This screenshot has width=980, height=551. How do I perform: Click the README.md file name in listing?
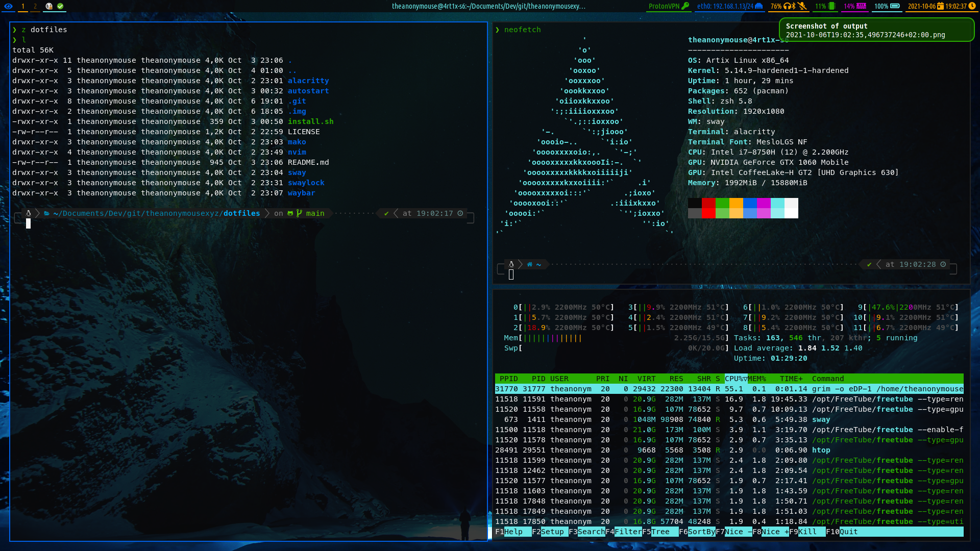308,162
